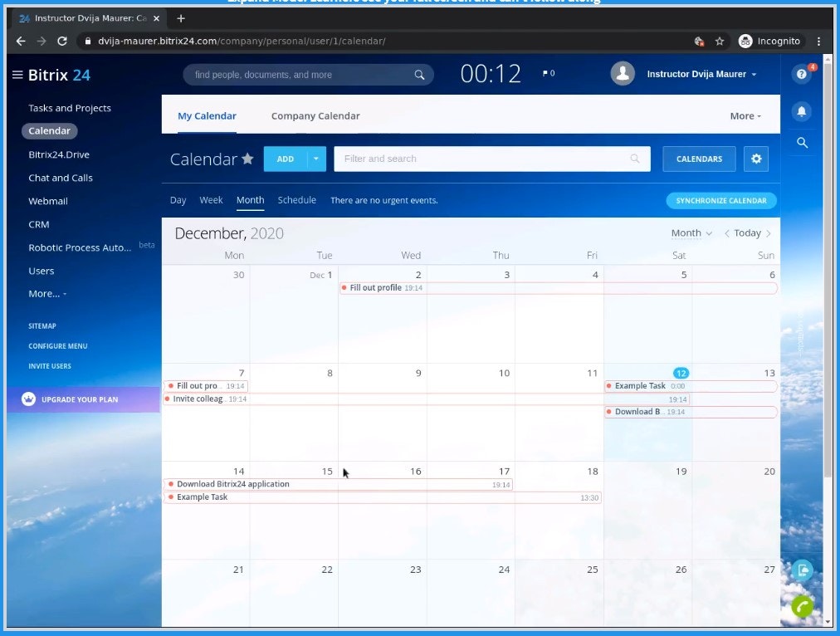The image size is (840, 636).
Task: Open the Example Task event on Dec 12
Action: pos(691,386)
